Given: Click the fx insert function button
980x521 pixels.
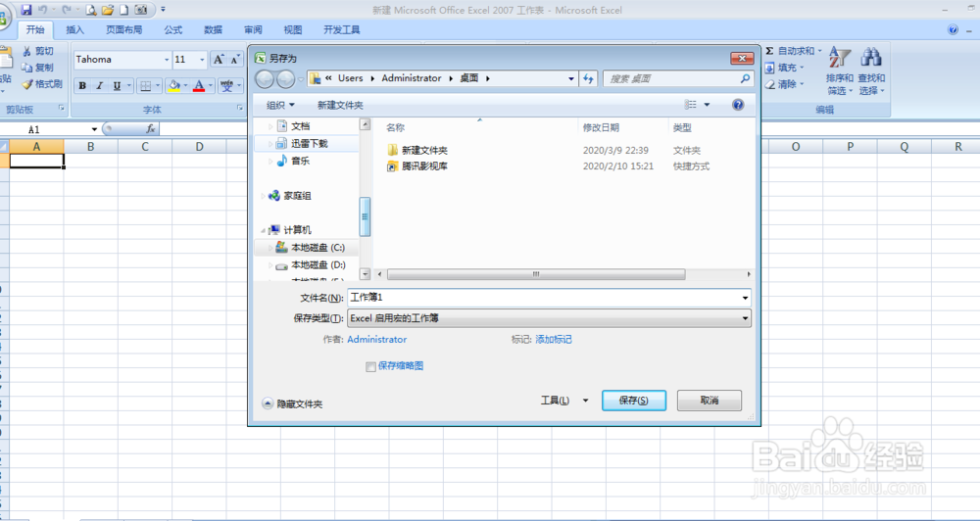Looking at the screenshot, I should point(151,128).
